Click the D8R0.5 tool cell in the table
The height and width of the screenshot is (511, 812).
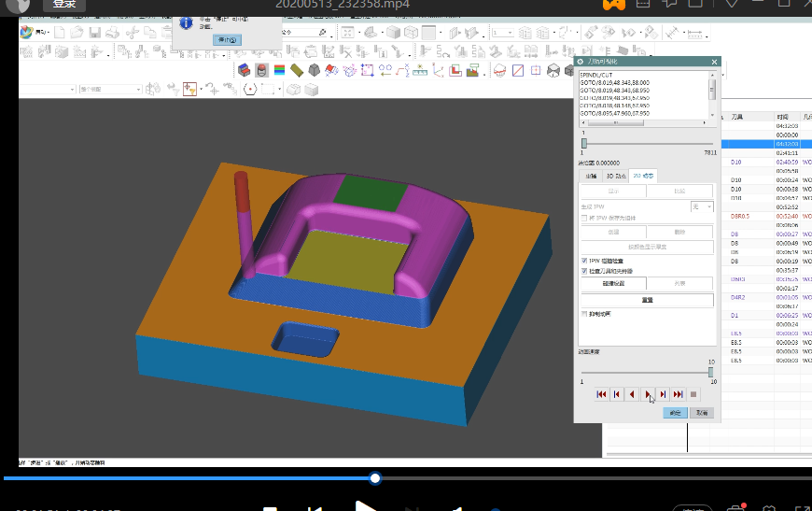tap(740, 216)
